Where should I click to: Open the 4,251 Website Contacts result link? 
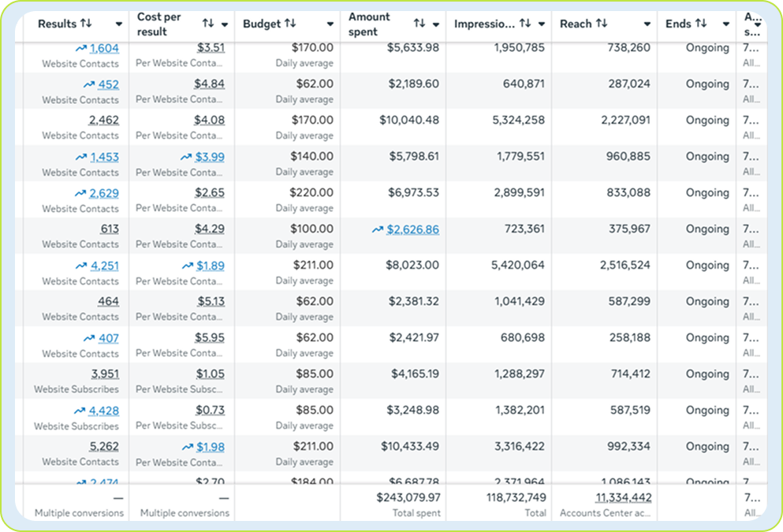point(104,266)
